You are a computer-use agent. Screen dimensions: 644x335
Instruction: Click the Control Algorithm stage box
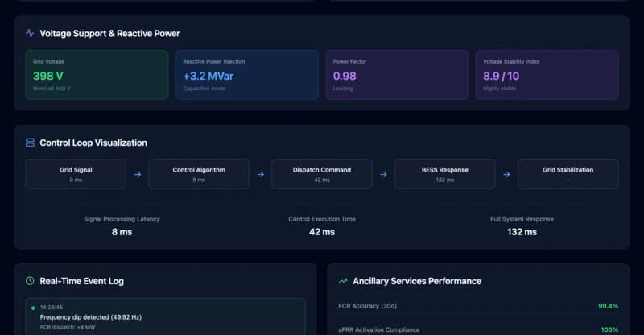pos(199,174)
